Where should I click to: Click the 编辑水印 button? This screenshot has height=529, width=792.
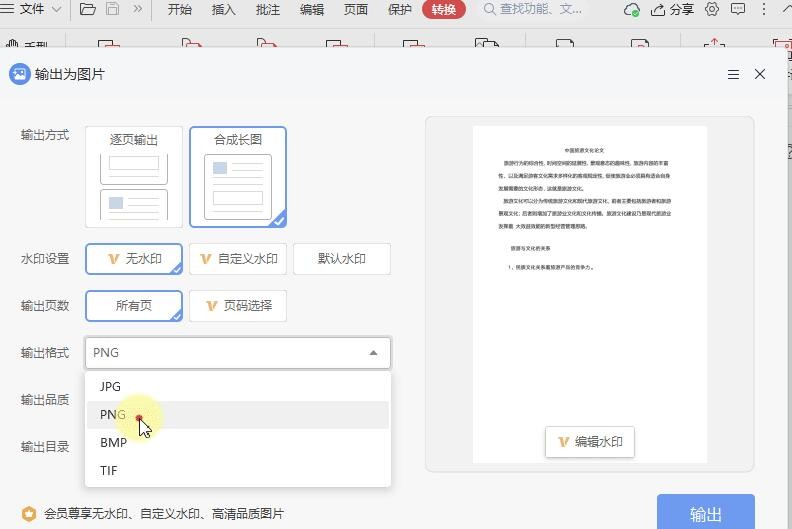(x=590, y=442)
